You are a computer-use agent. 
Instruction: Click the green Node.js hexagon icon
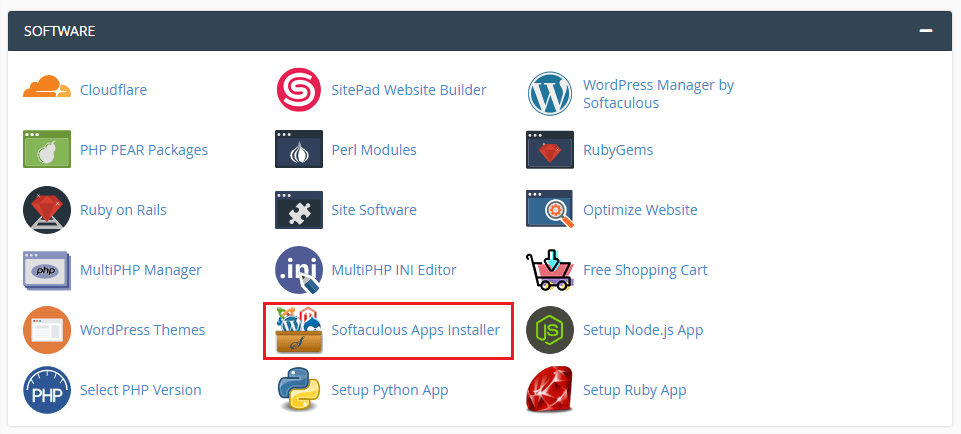(550, 330)
